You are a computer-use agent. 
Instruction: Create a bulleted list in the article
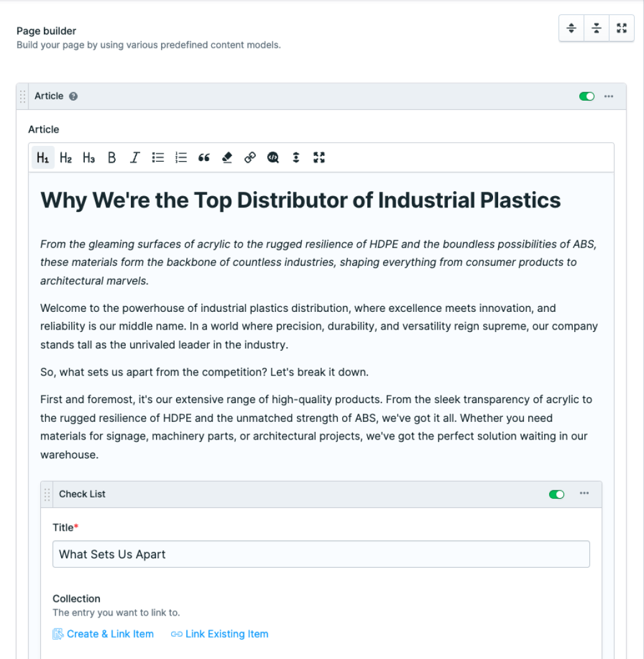click(x=158, y=157)
